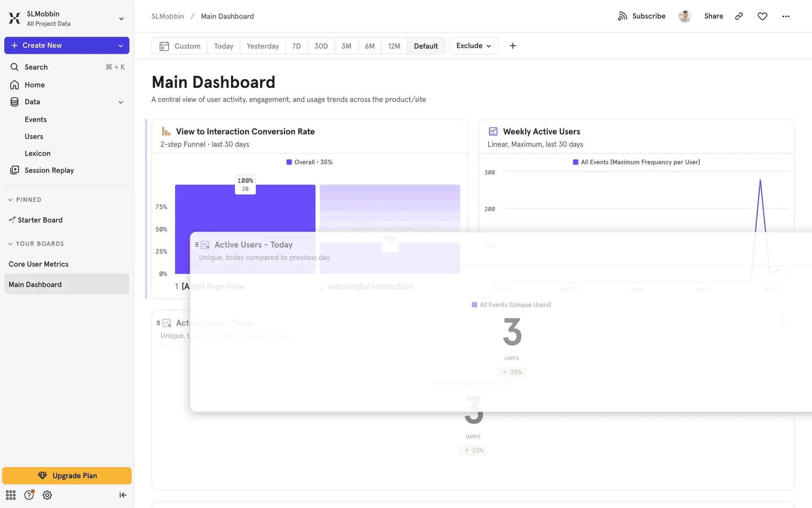Expand the Exclude dropdown
This screenshot has height=508, width=812.
coord(473,46)
